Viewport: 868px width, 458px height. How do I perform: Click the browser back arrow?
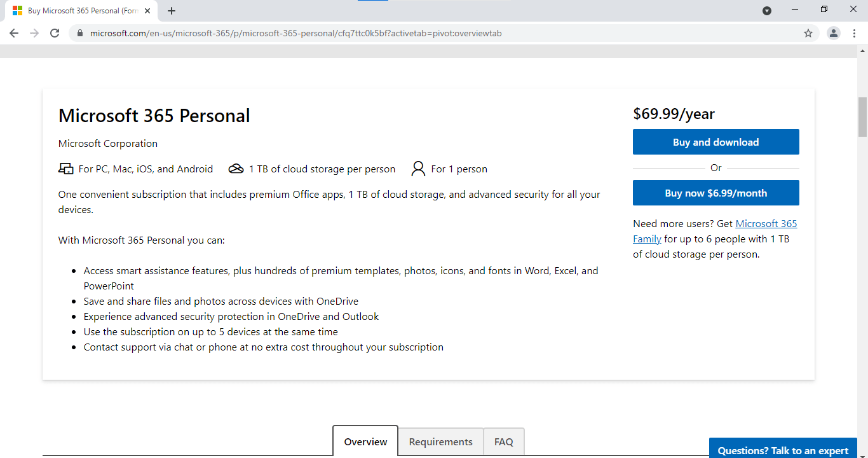(14, 33)
